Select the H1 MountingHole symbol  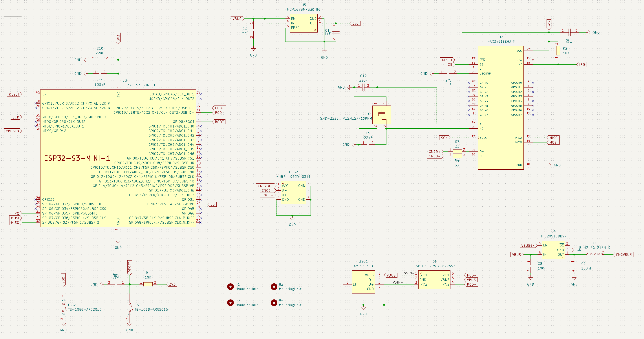230,286
